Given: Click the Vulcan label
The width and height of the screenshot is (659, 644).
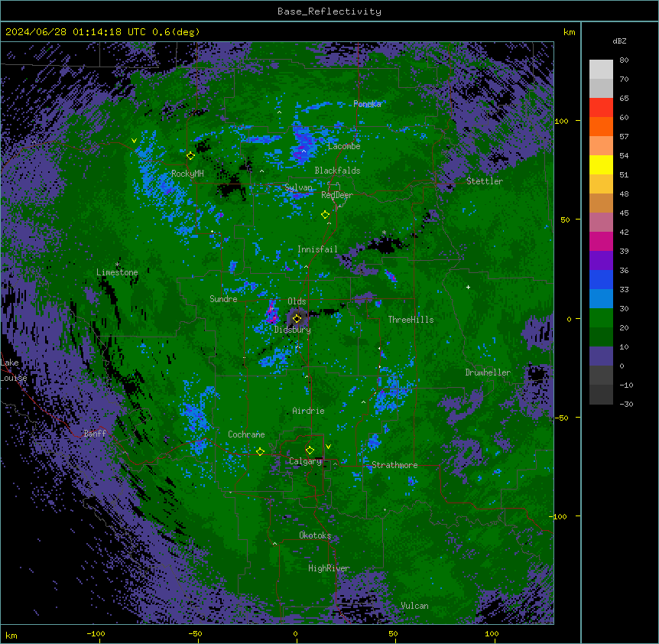Looking at the screenshot, I should [x=414, y=606].
